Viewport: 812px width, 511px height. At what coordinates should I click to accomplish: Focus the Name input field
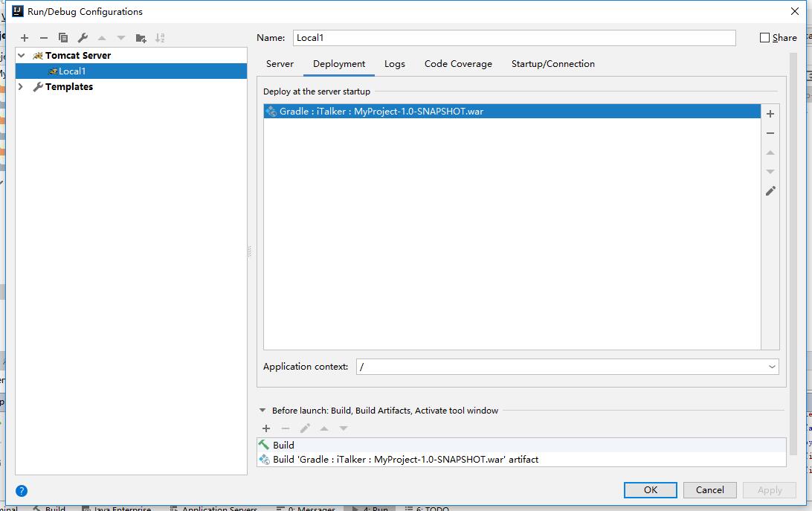(515, 38)
